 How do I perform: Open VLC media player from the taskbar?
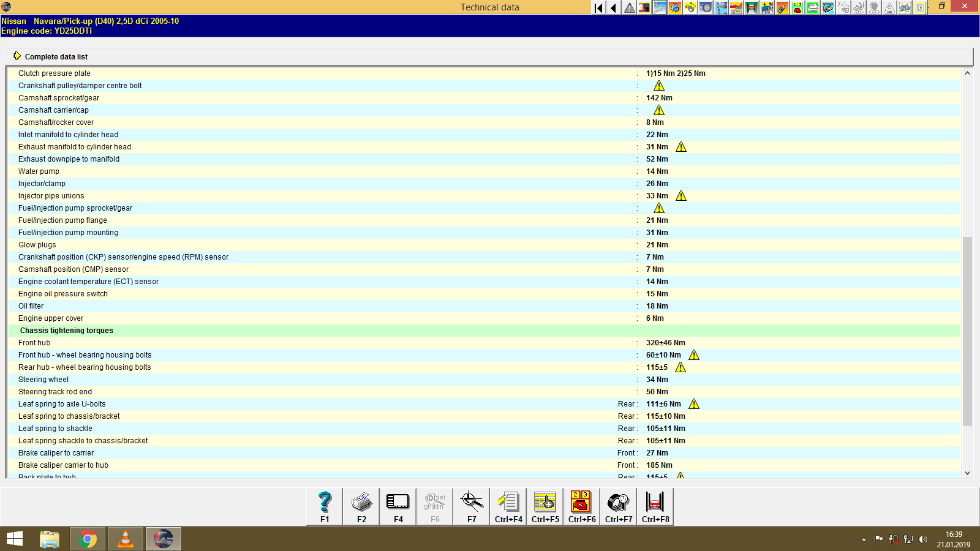[x=125, y=539]
